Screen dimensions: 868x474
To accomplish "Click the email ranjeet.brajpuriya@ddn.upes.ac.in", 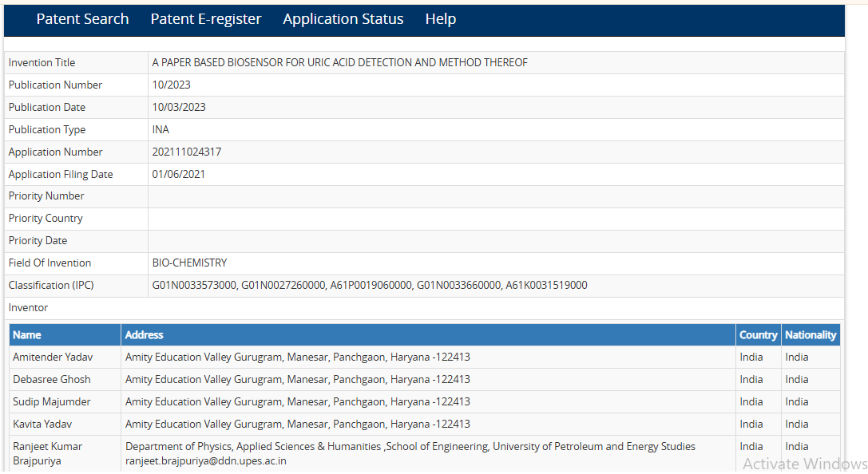I will pyautogui.click(x=206, y=460).
